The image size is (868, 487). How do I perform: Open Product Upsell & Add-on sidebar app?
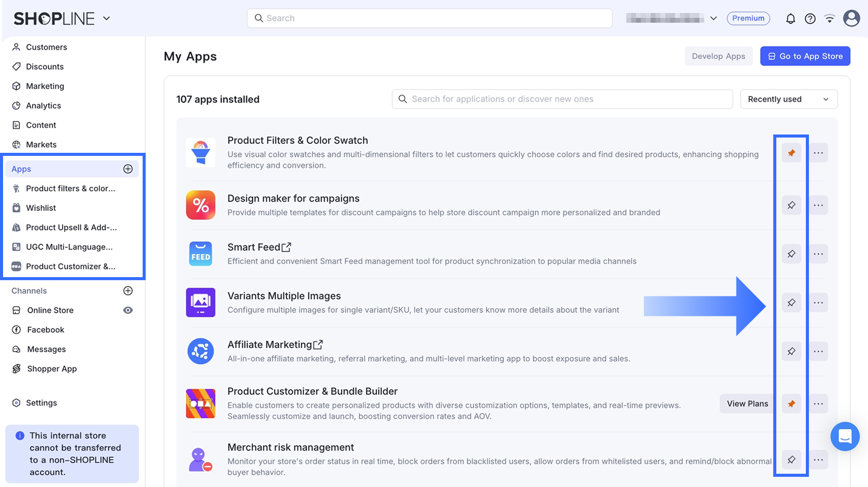(x=72, y=228)
